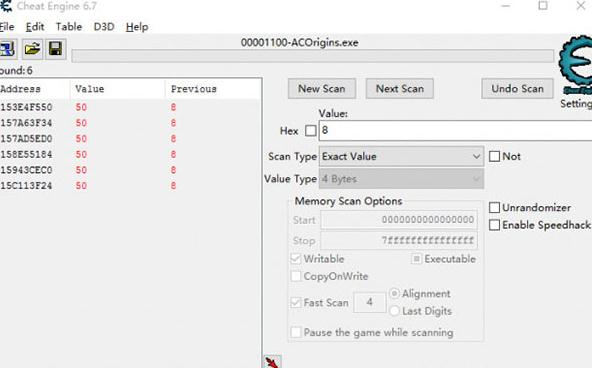Click value 50 in row 153E4F550
The width and height of the screenshot is (592, 368).
(81, 107)
